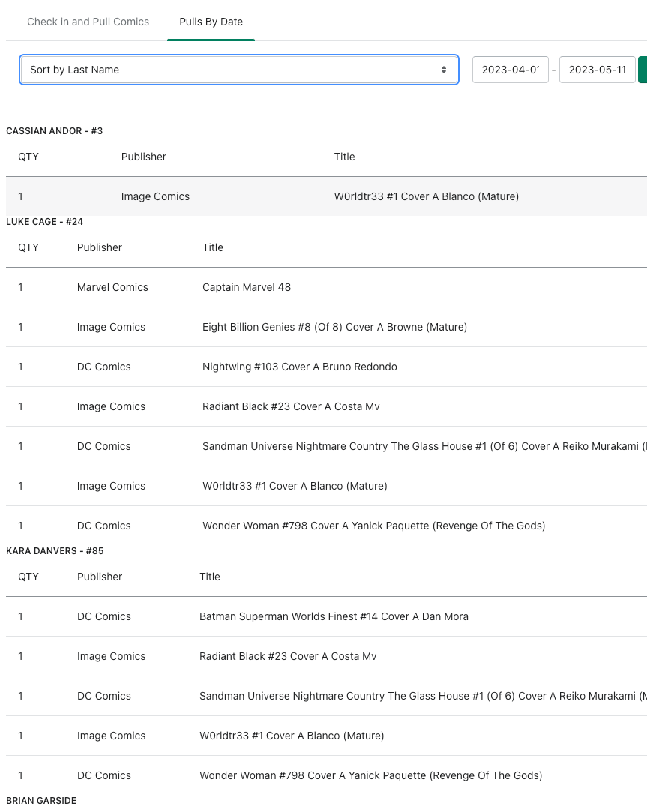Click Marvel Comics publisher cell
Screen dimensions: 647x812
pyautogui.click(x=112, y=287)
